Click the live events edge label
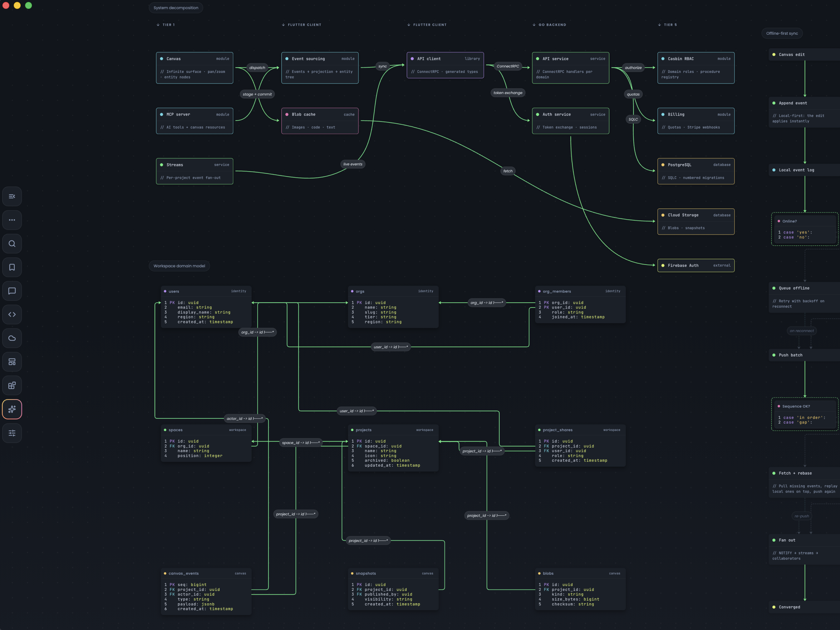 353,164
